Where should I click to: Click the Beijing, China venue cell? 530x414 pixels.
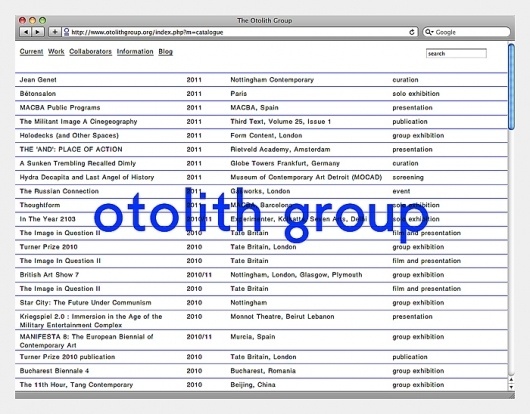point(253,385)
